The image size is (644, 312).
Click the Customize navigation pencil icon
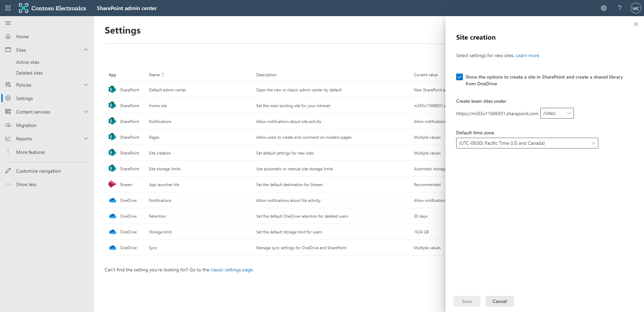tap(8, 171)
